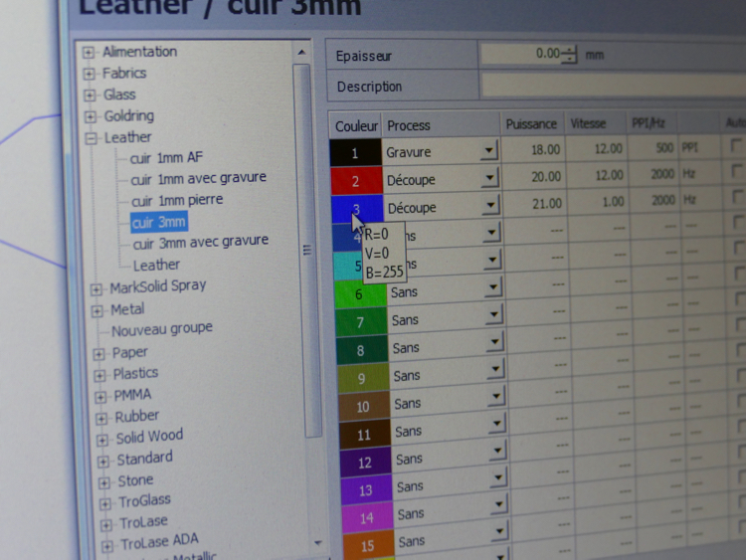746x560 pixels.
Task: Open Process dropdown for color 8
Action: [x=494, y=341]
